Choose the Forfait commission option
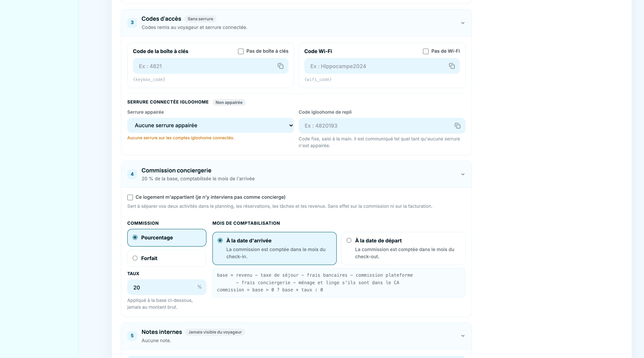Image resolution: width=644 pixels, height=358 pixels. click(167, 258)
